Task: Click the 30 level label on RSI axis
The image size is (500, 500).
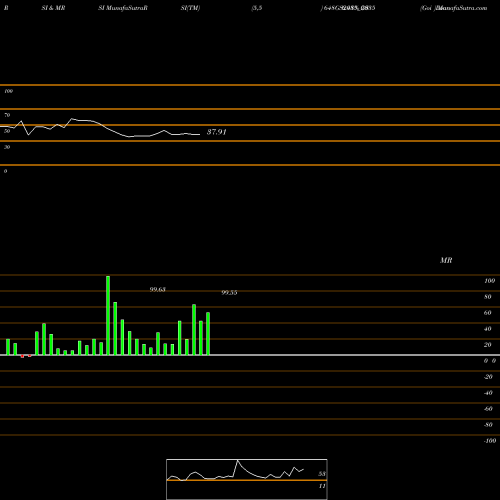Action: point(7,147)
